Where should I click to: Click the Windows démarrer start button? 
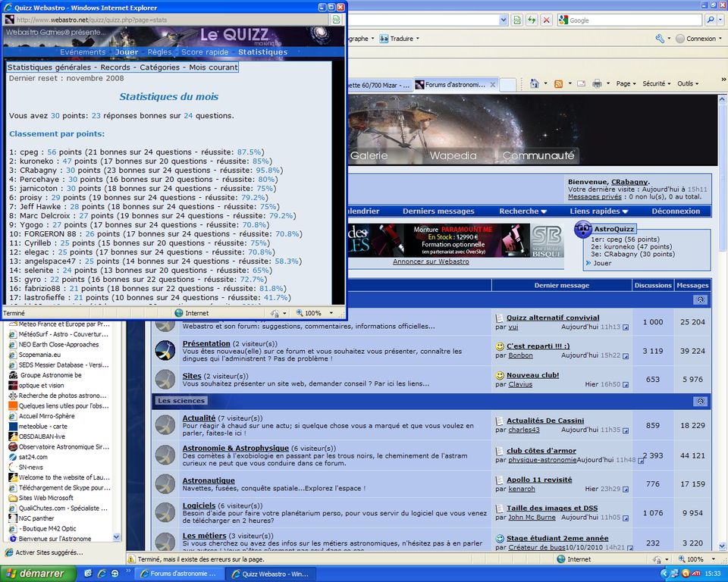pos(38,574)
